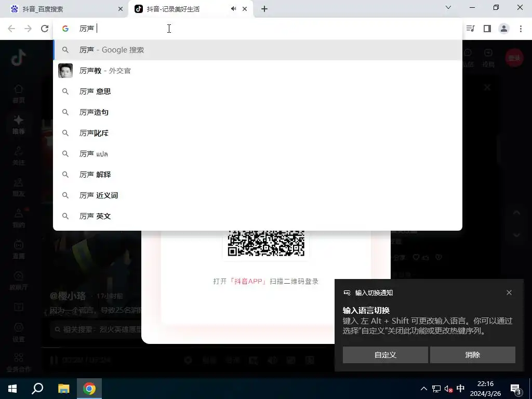Select the 厉声教 - 外交官 suggestion

258,71
